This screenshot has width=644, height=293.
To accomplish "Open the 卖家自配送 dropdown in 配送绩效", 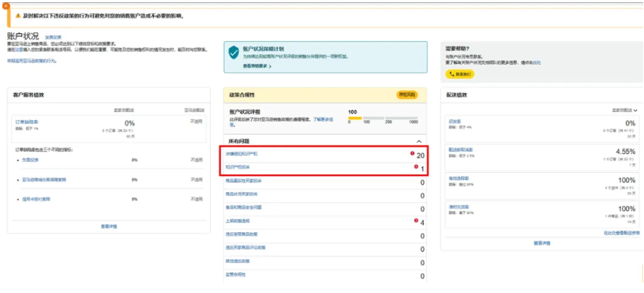I will pyautogui.click(x=625, y=110).
